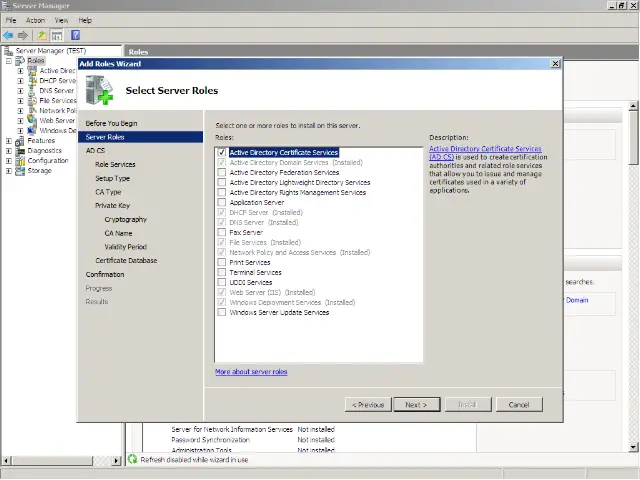Expand the Storage tree node

pos(9,171)
